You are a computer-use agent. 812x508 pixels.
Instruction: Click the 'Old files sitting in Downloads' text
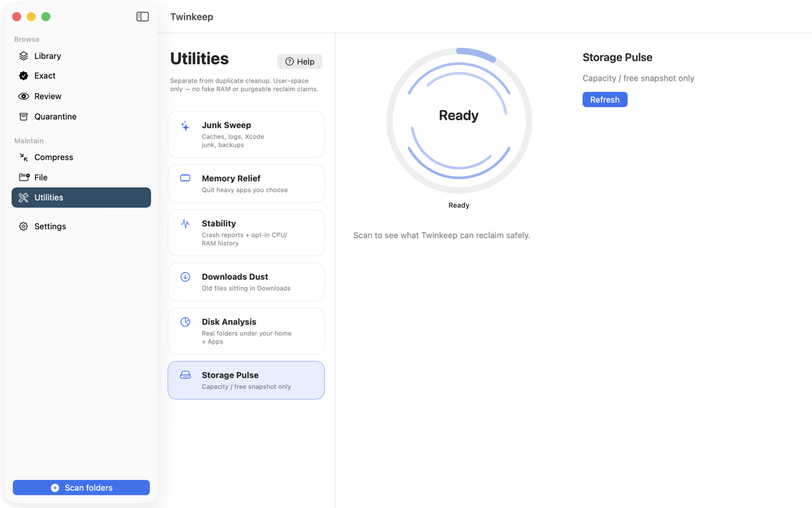point(246,288)
